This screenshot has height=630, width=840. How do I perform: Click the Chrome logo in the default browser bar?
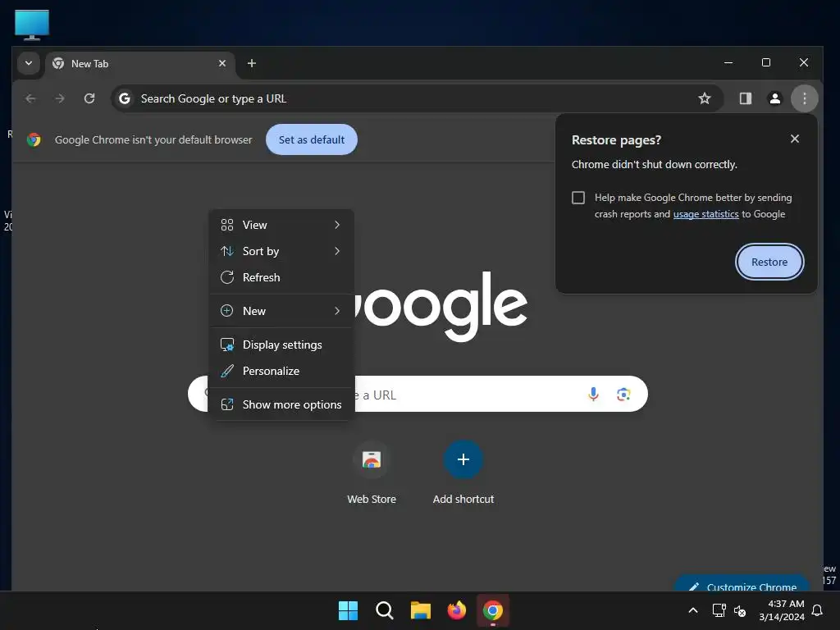[x=34, y=139]
